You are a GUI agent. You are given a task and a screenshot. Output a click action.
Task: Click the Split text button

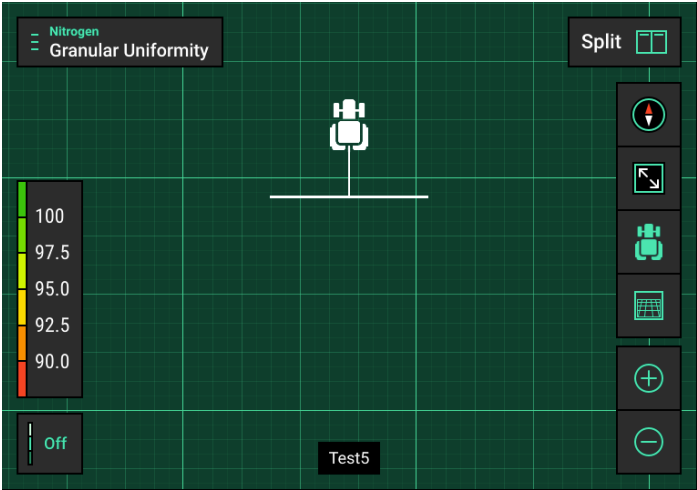(x=601, y=43)
